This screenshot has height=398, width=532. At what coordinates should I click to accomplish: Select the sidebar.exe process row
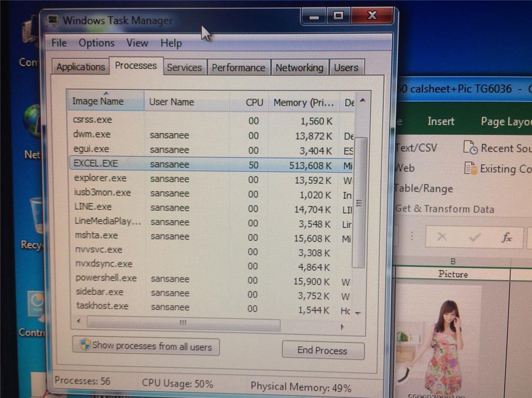[211, 294]
